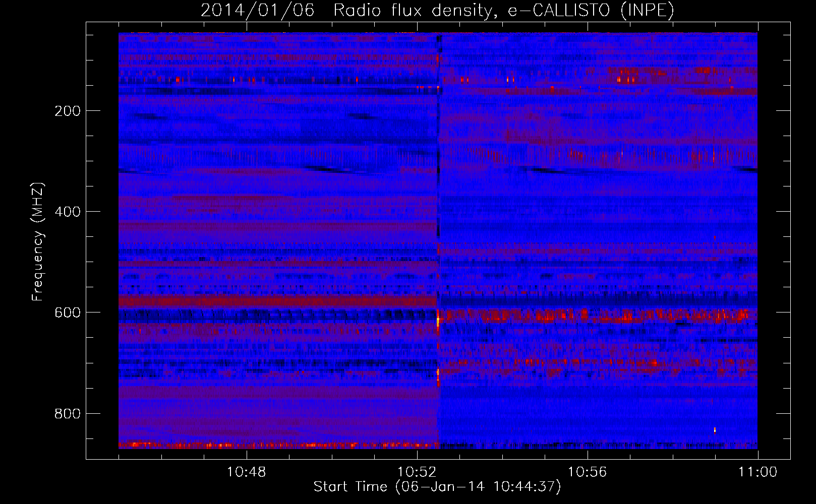This screenshot has height=504, width=816.
Task: Click the 10:52 time tick label
Action: 417,472
